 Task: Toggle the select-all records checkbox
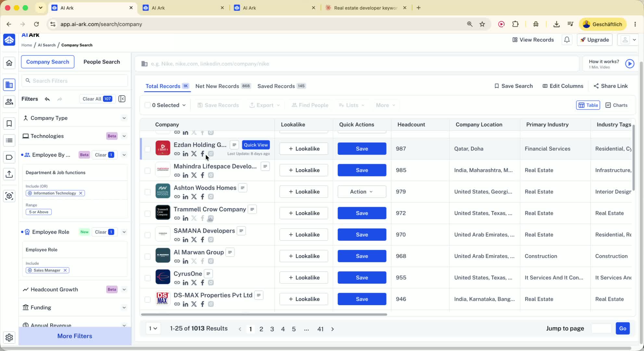148,105
